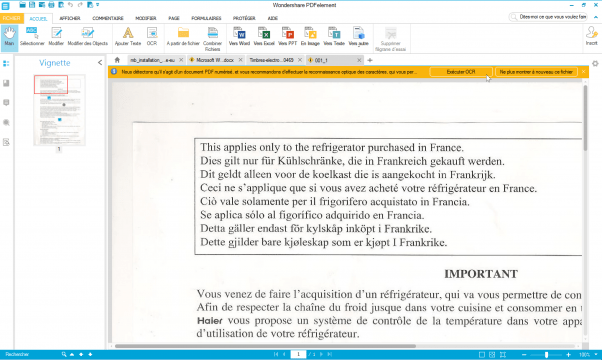Switch to the PROTÉGER ribbon tab
602x360 pixels.
pyautogui.click(x=244, y=18)
